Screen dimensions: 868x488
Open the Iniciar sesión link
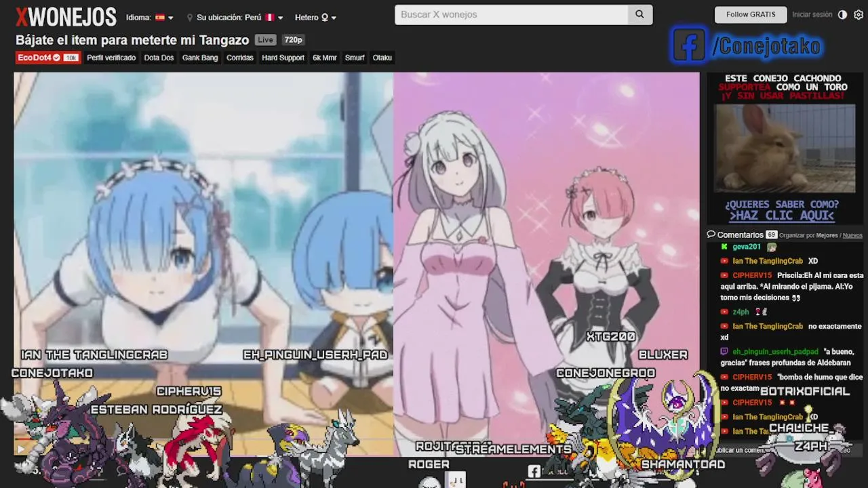812,15
